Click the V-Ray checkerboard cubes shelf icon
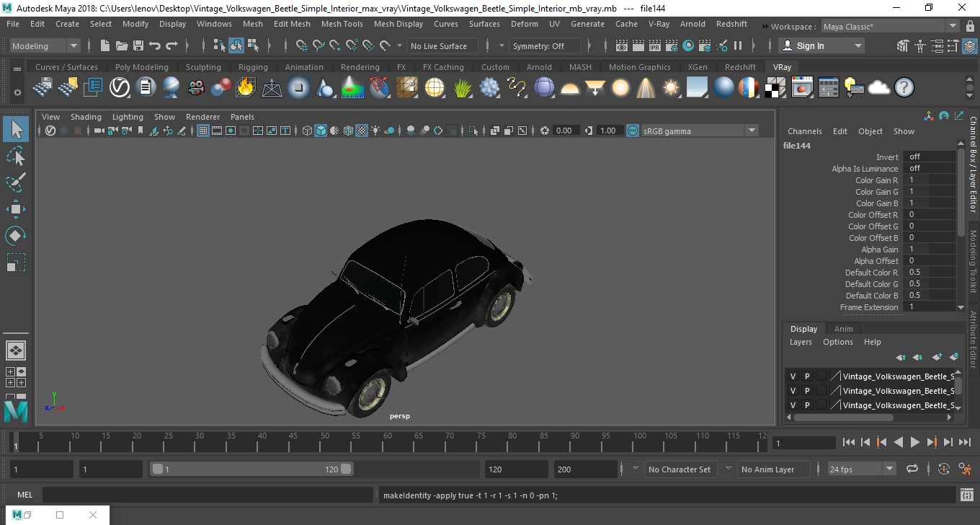Image resolution: width=980 pixels, height=525 pixels. click(x=775, y=88)
